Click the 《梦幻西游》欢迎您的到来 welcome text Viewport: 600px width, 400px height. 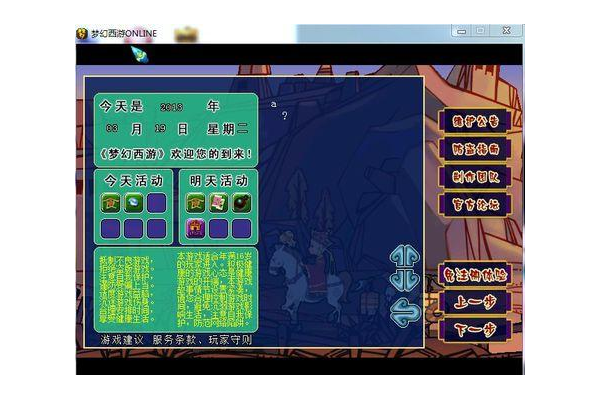[176, 154]
